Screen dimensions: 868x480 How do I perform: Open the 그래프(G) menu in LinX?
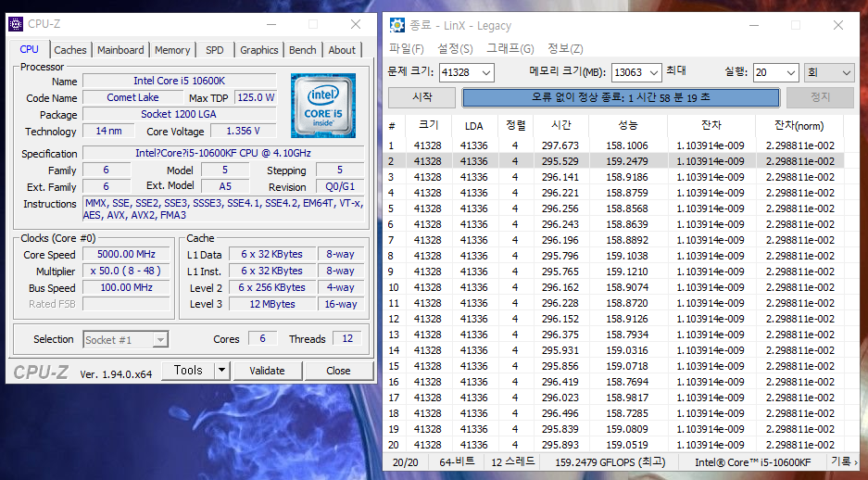pos(509,49)
